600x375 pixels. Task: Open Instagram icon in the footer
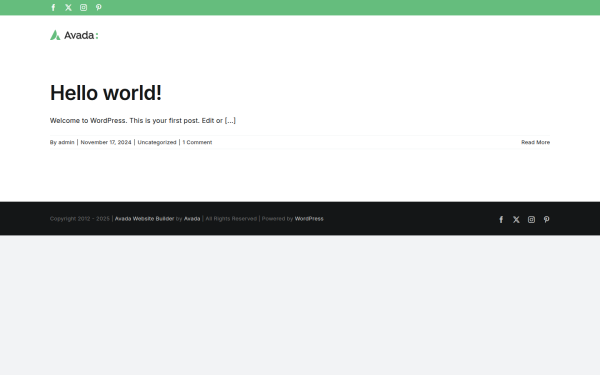click(x=531, y=219)
